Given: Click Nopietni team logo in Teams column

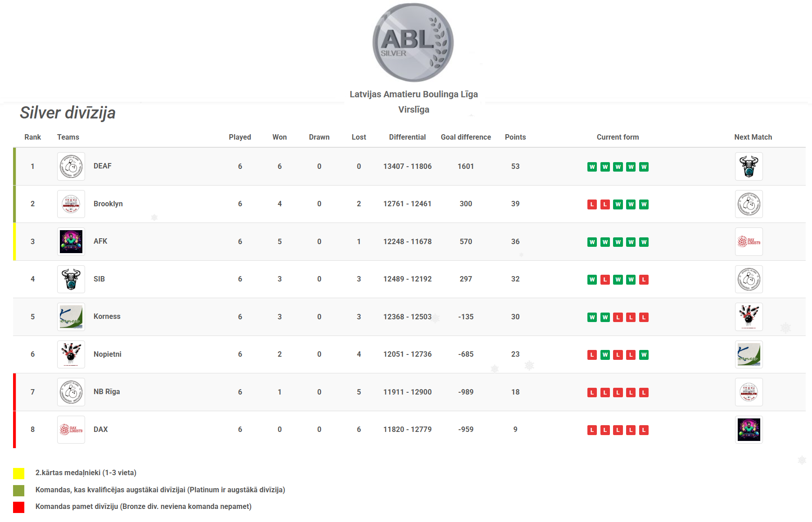Looking at the screenshot, I should (x=71, y=354).
